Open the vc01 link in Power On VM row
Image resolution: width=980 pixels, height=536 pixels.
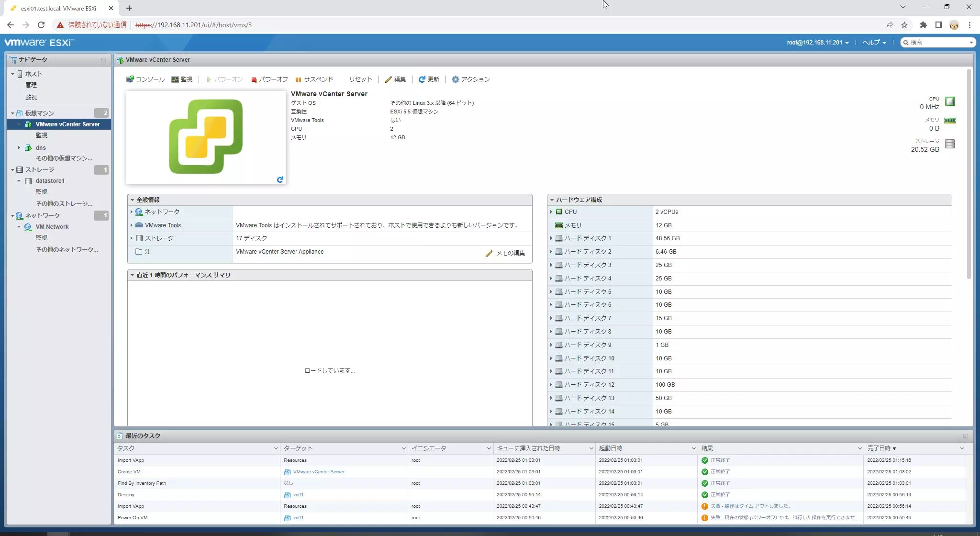[298, 518]
